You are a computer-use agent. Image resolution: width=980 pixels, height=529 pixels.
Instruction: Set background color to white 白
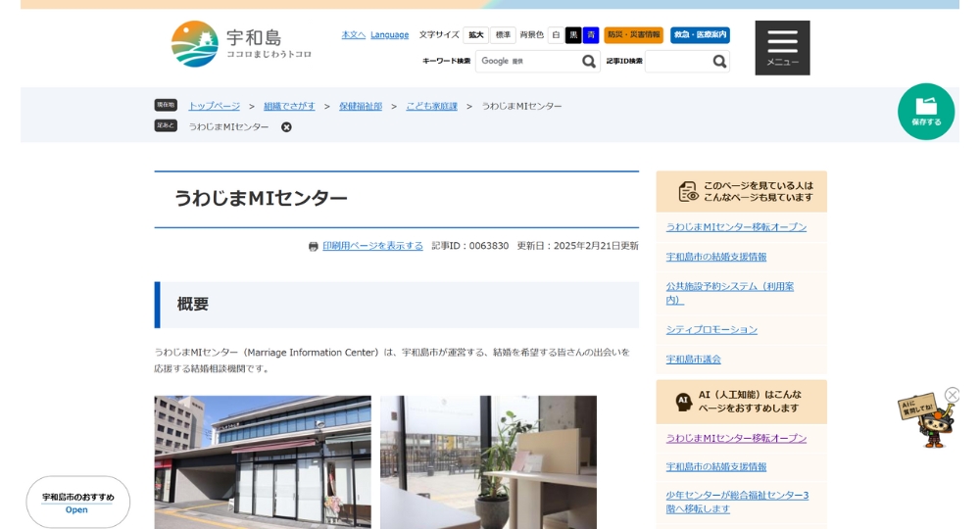(556, 35)
